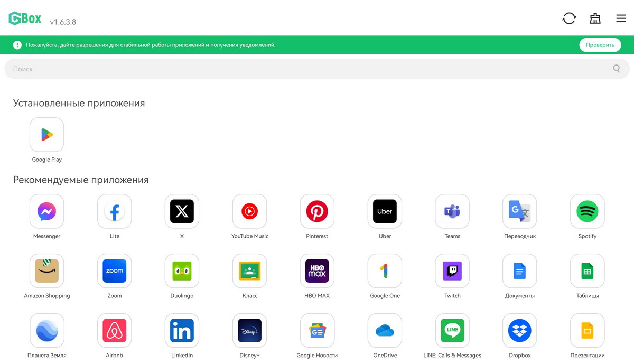Screen dimensions: 634x364
Task: Open the hamburger menu
Action: tap(621, 18)
